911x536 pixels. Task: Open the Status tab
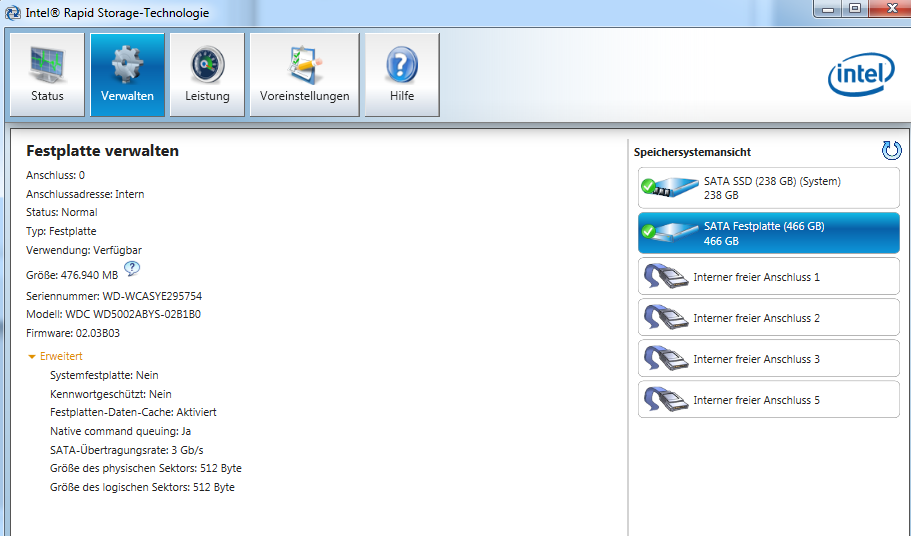click(47, 75)
